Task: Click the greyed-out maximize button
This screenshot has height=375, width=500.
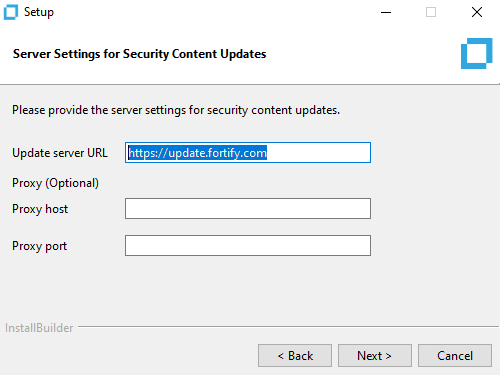Action: [431, 12]
